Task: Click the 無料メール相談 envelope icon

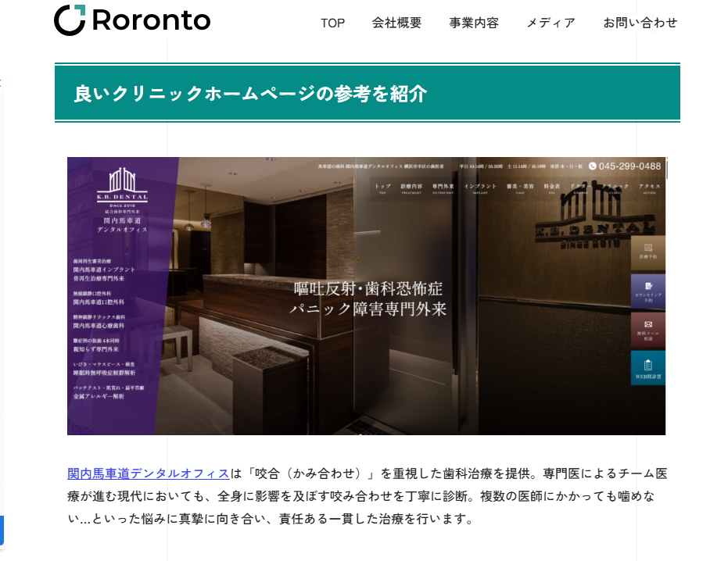Action: [648, 328]
